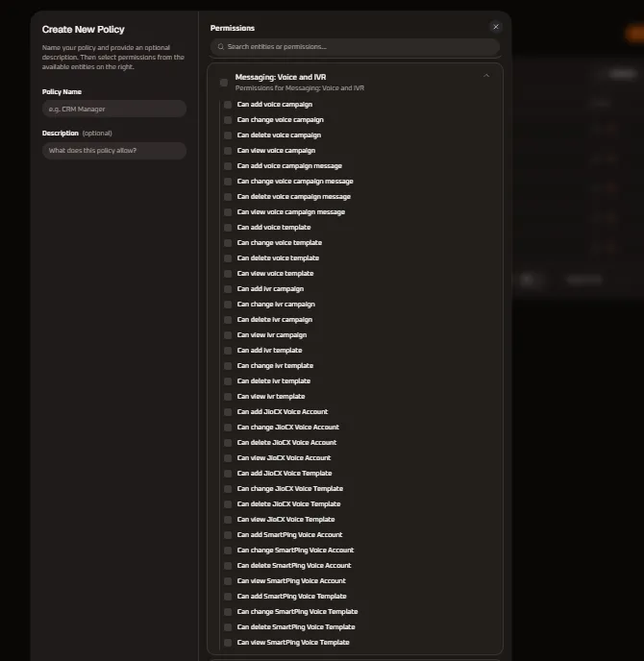Check 'Can view voice campaign' permission
Screen dimensions: 644x661
point(228,151)
